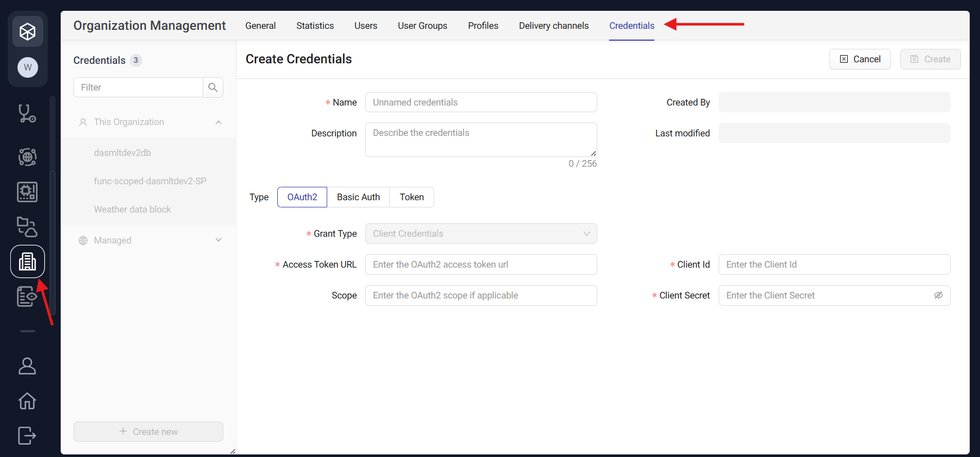Click the globe network icon in sidebar
Screen dimensions: 980x457
tap(27, 157)
